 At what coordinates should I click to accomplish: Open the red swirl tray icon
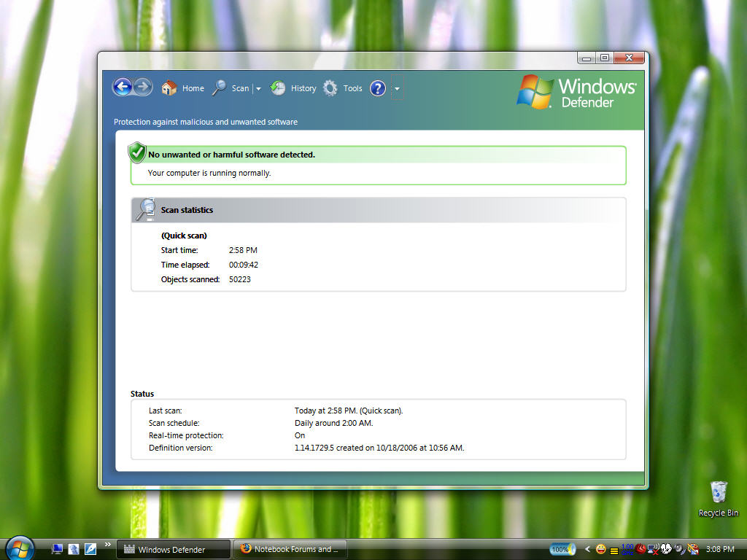(x=640, y=550)
